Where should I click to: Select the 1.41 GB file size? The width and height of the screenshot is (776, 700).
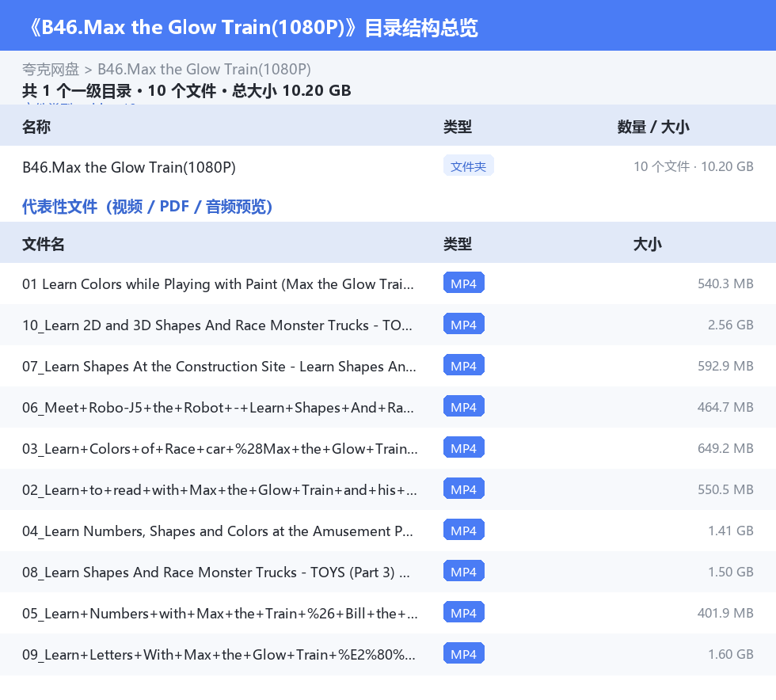click(730, 531)
